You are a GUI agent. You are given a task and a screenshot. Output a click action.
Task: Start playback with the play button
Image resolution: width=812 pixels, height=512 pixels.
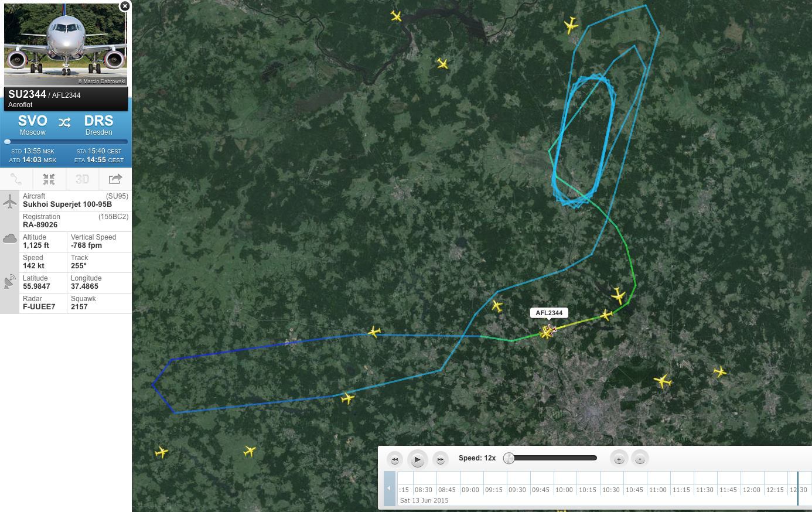pos(417,459)
